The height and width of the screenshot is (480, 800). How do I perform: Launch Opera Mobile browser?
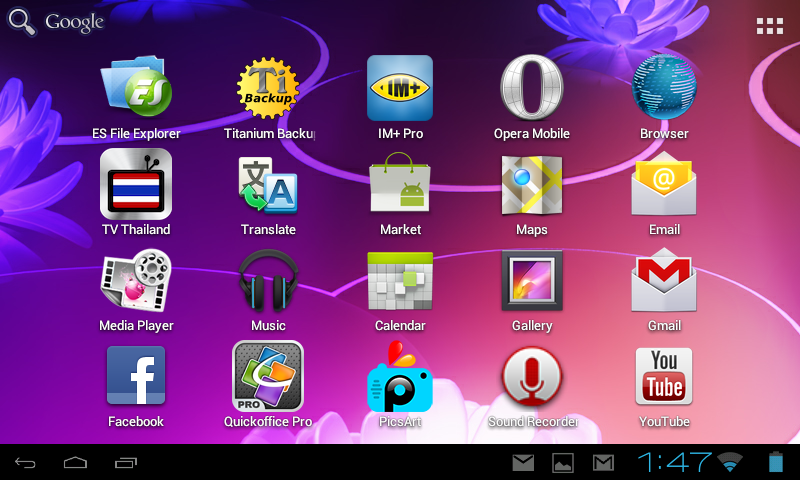[532, 88]
